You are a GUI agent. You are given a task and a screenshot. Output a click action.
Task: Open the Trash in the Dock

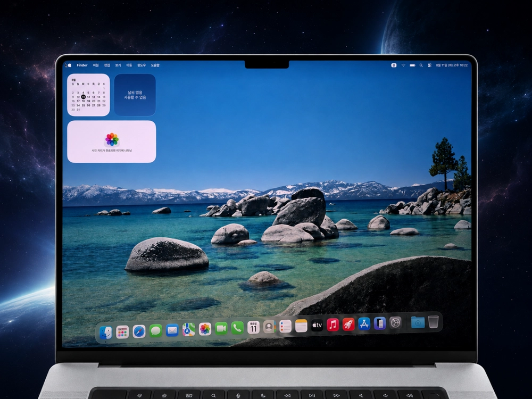pyautogui.click(x=433, y=322)
